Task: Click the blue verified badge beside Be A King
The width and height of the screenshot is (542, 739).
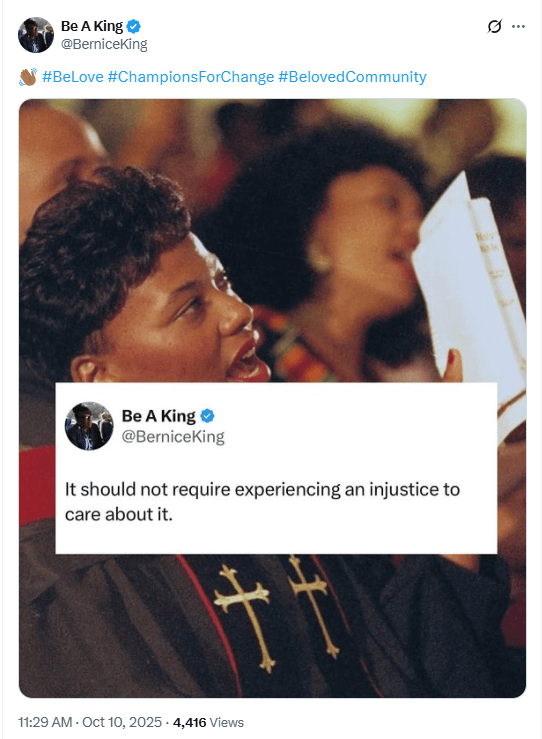Action: [134, 27]
